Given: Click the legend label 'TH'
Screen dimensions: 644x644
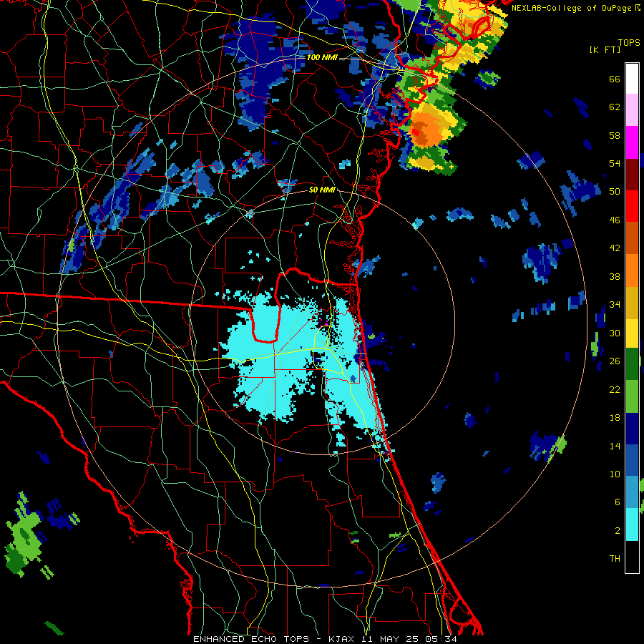Looking at the screenshot, I should pyautogui.click(x=615, y=559).
